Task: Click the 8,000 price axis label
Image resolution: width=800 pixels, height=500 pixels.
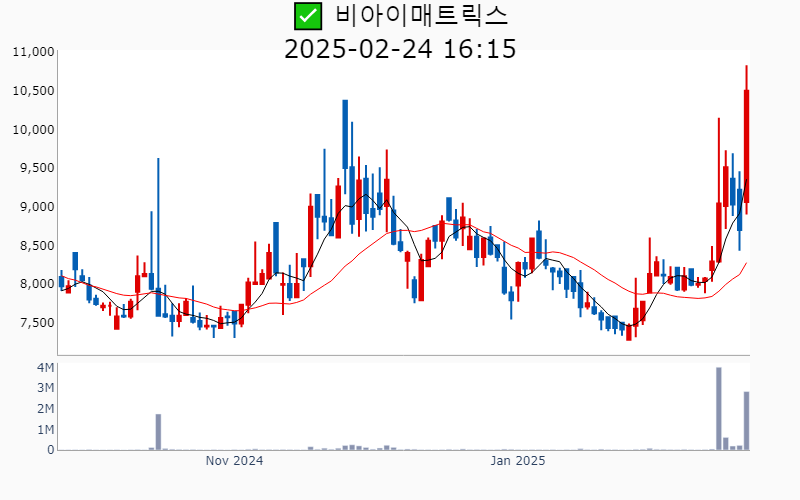Action: 37,284
